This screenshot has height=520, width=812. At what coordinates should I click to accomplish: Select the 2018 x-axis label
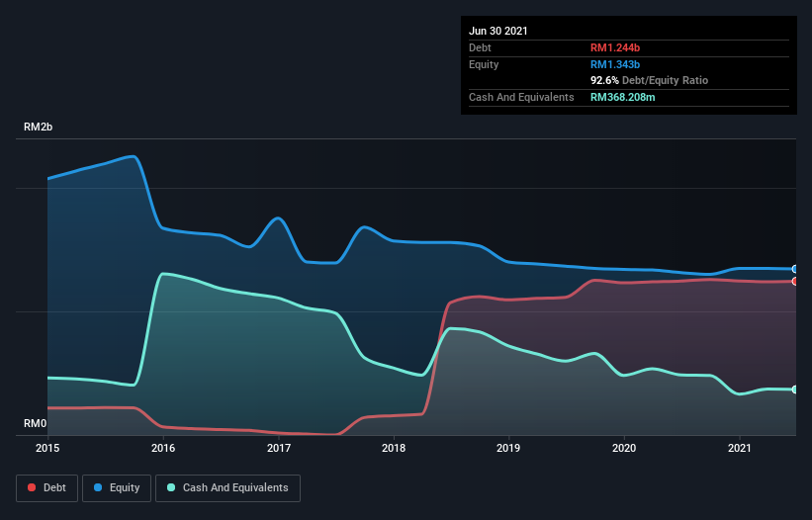pyautogui.click(x=394, y=448)
